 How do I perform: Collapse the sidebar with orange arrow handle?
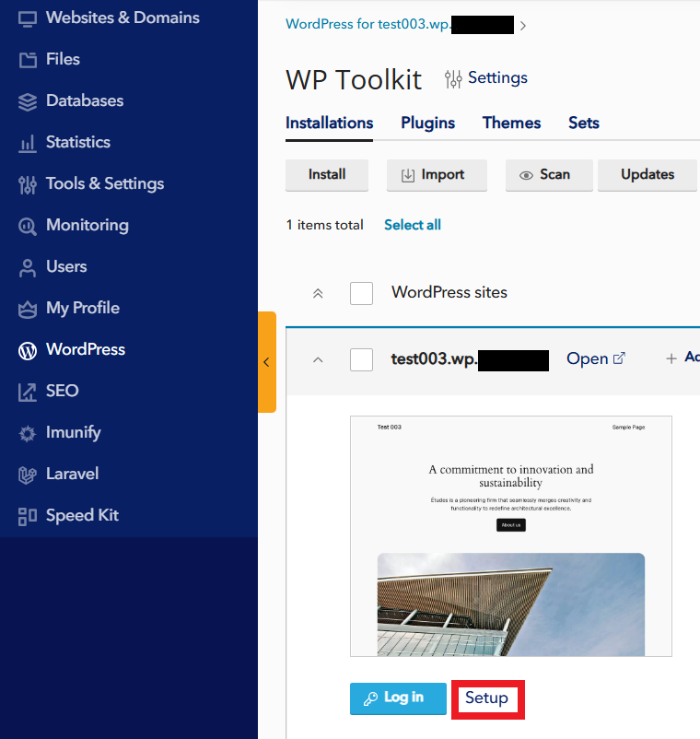tap(266, 362)
